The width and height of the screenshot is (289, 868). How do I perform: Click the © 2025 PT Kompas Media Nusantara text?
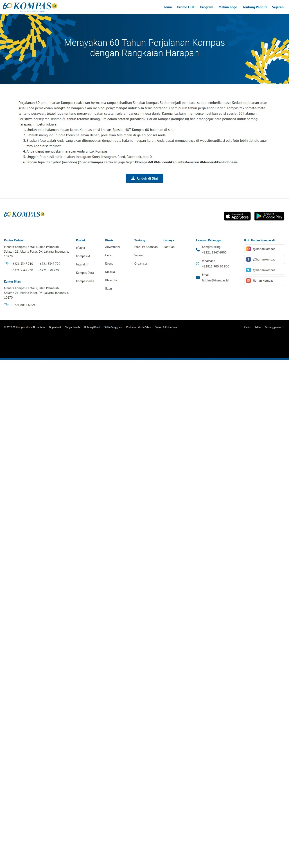tap(24, 327)
